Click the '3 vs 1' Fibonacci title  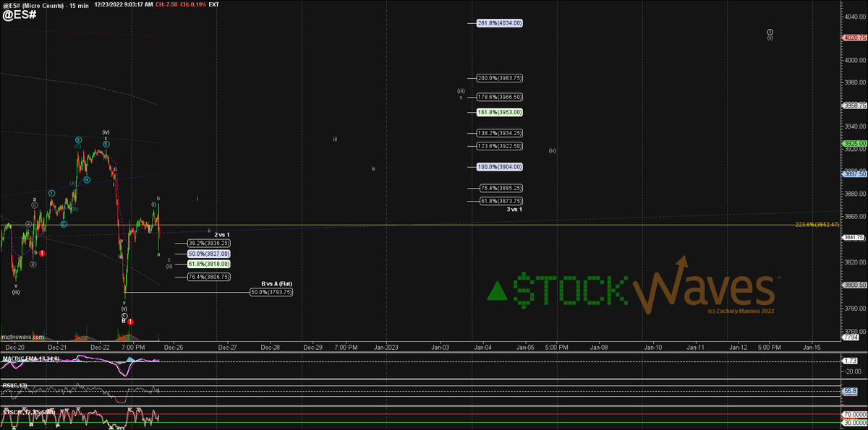[x=514, y=209]
